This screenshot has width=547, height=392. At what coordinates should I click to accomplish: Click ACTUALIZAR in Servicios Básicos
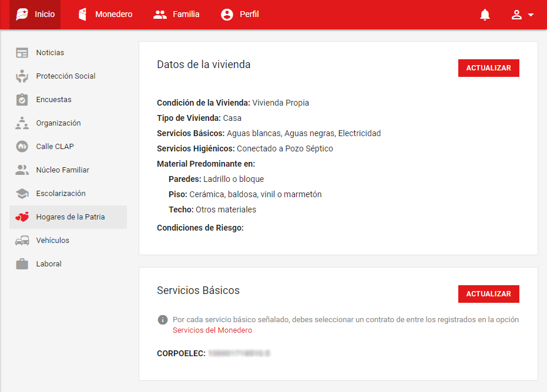(488, 293)
